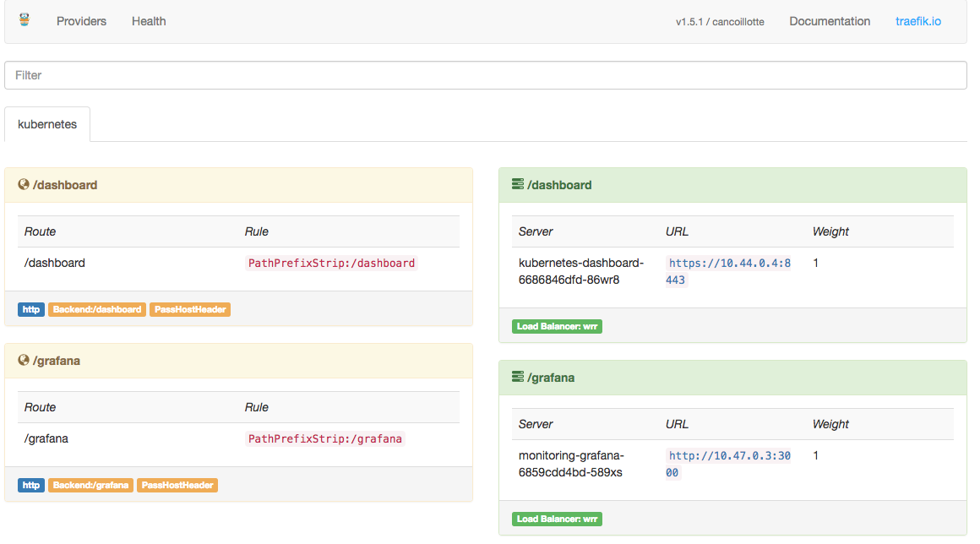The height and width of the screenshot is (544, 980).
Task: Click server icon beside /dashboard backend
Action: click(518, 183)
